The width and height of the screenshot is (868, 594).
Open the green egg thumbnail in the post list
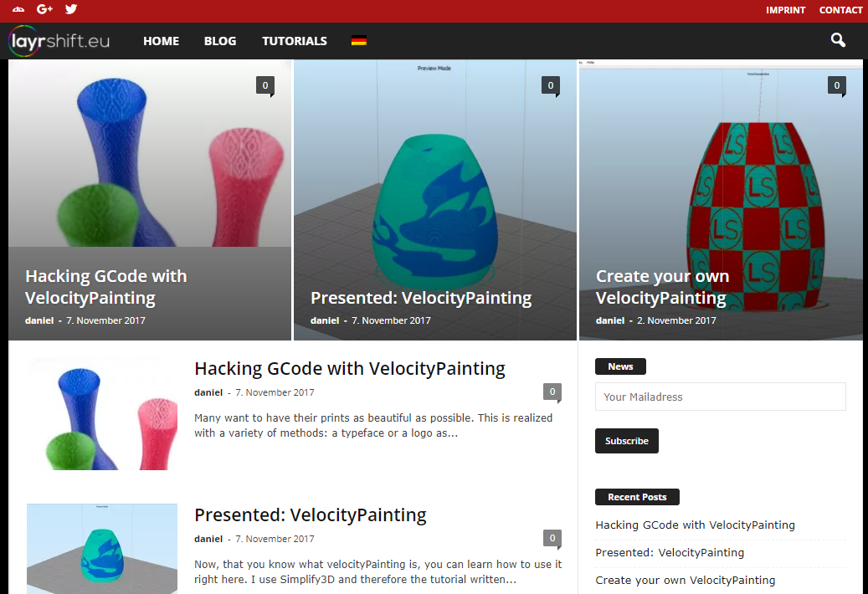102,548
